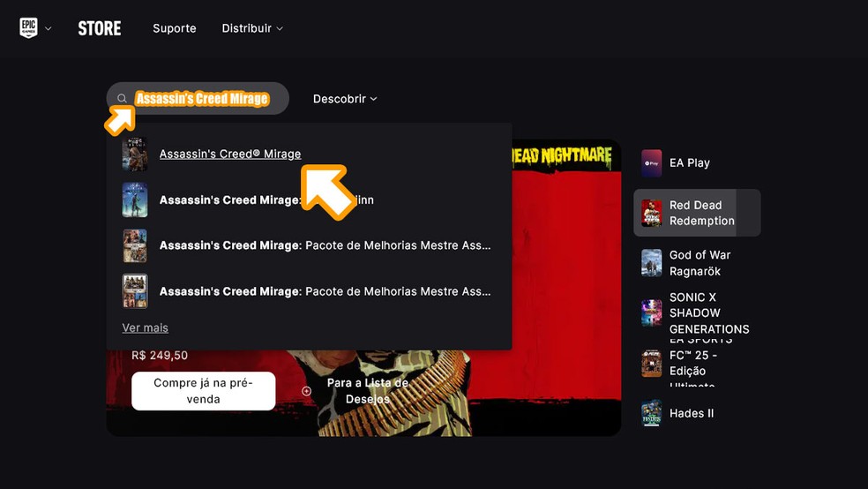Open the fourth result Pacote de Melhorias Mestre
The height and width of the screenshot is (489, 868).
(325, 291)
